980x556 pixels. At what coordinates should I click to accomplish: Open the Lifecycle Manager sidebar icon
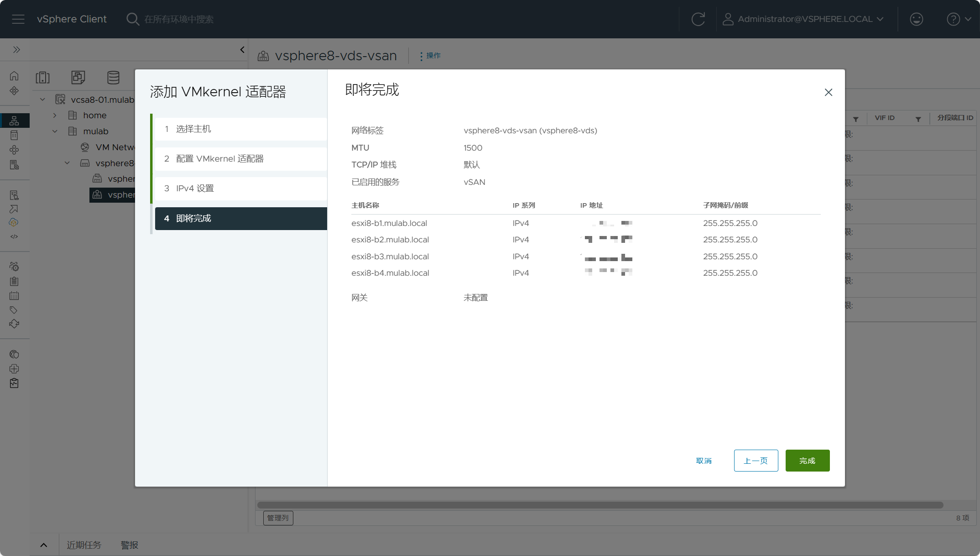[14, 324]
